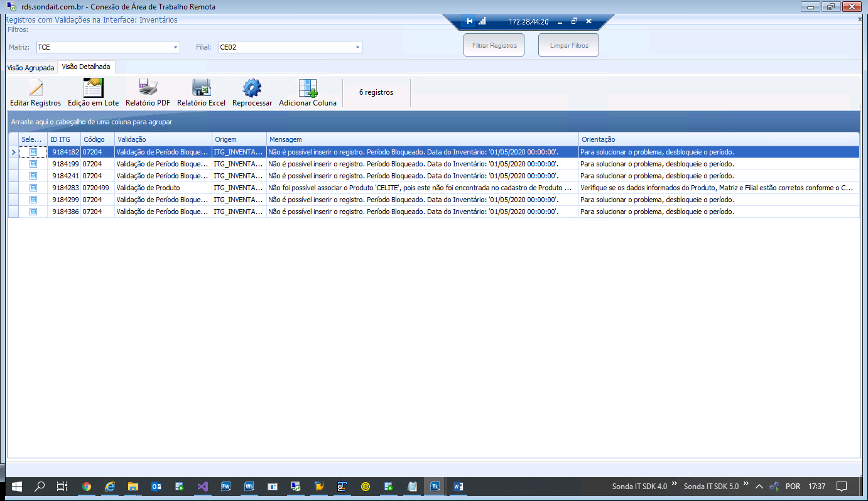Click the Origem cell in row 9184283

(239, 188)
